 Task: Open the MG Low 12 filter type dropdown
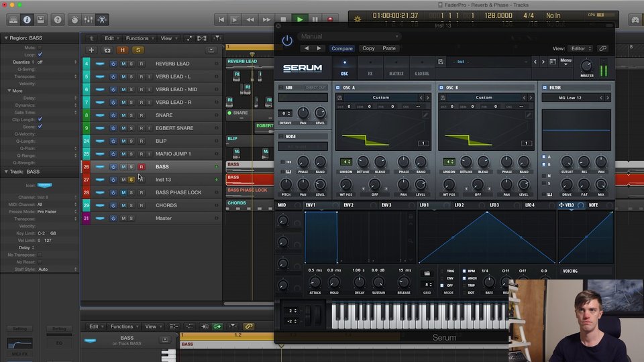click(x=571, y=98)
